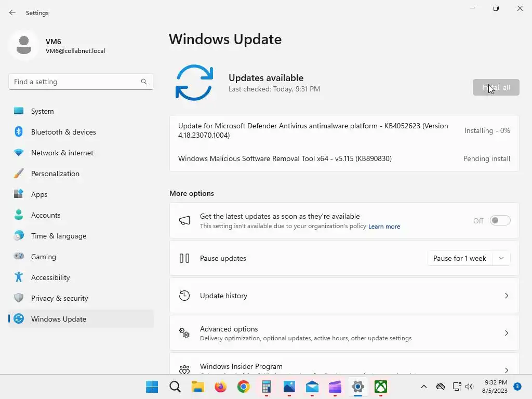
Task: Launch Google Chrome from taskbar
Action: 243,387
